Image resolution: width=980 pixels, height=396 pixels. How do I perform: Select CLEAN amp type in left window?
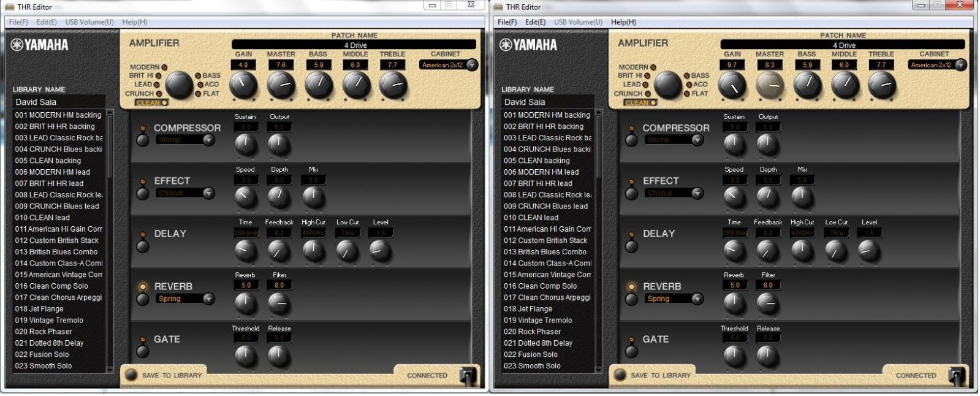[x=152, y=102]
